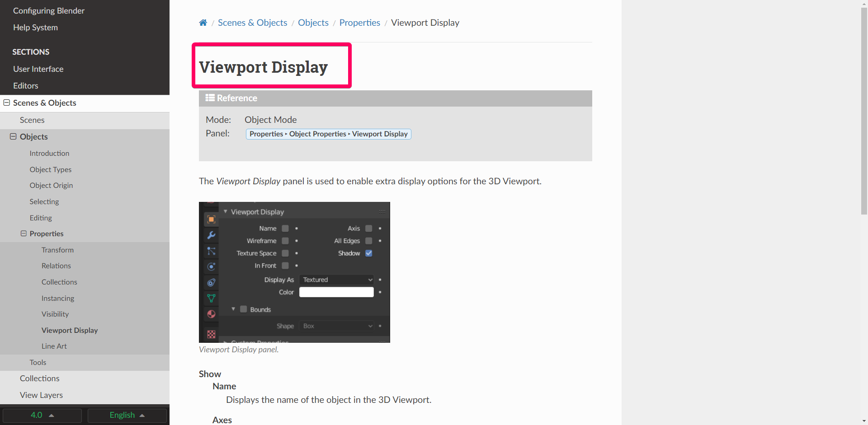Open Object Origin page
The height and width of the screenshot is (425, 868).
click(x=51, y=186)
